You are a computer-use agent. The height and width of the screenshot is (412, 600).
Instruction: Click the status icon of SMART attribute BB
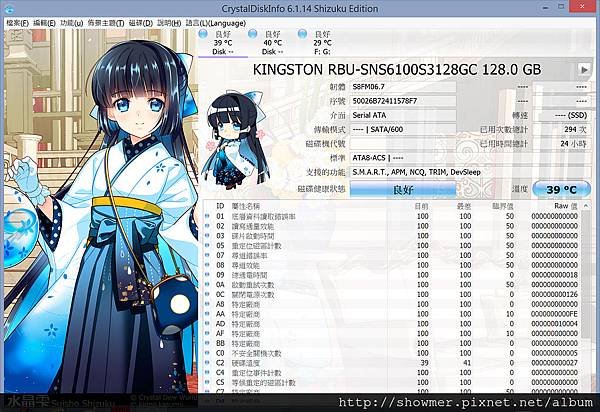[x=207, y=343]
